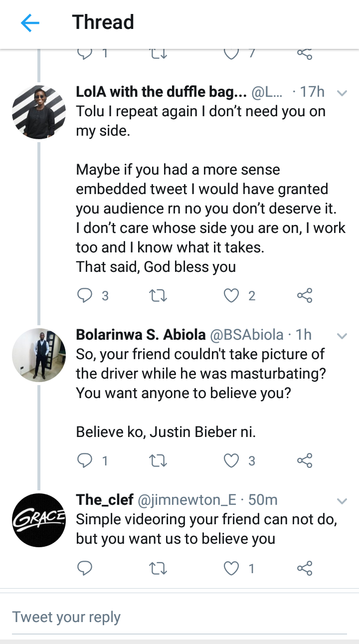Retweet Bolarinwa S. Abiola's tweet

tap(159, 460)
